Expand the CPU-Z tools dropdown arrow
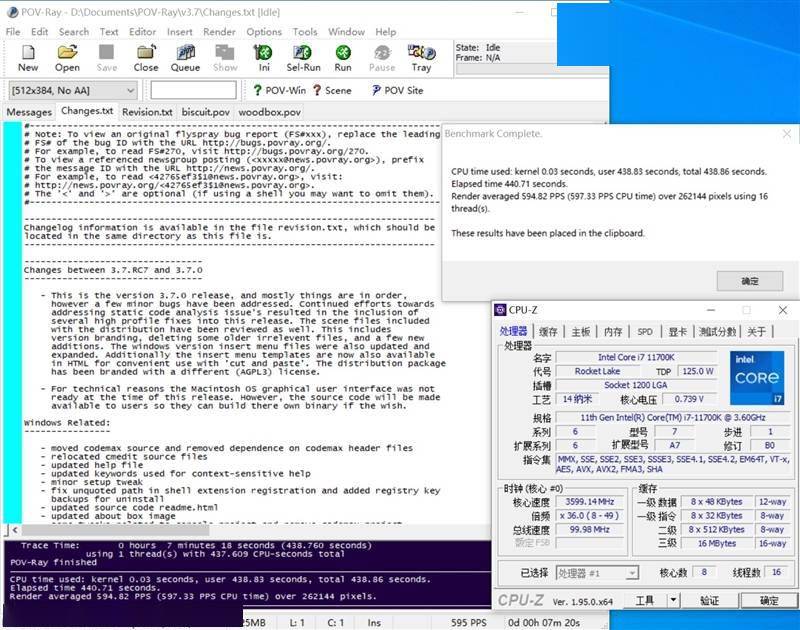This screenshot has height=630, width=800. 673,600
